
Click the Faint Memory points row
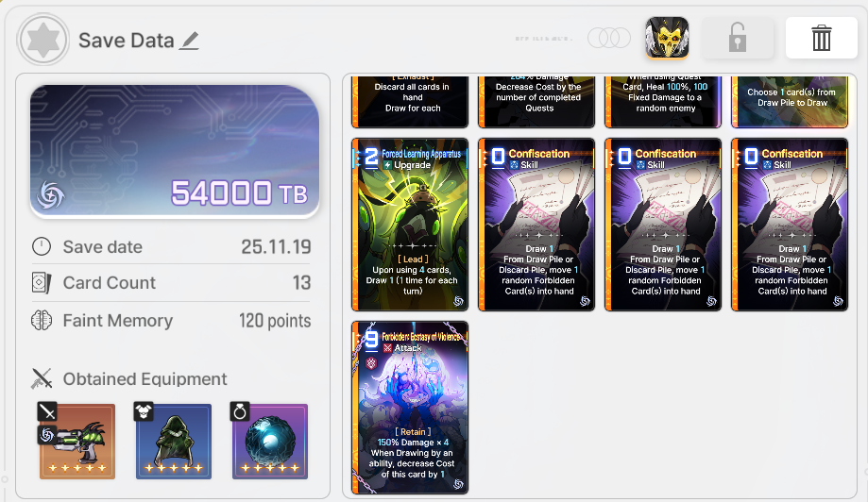click(171, 320)
